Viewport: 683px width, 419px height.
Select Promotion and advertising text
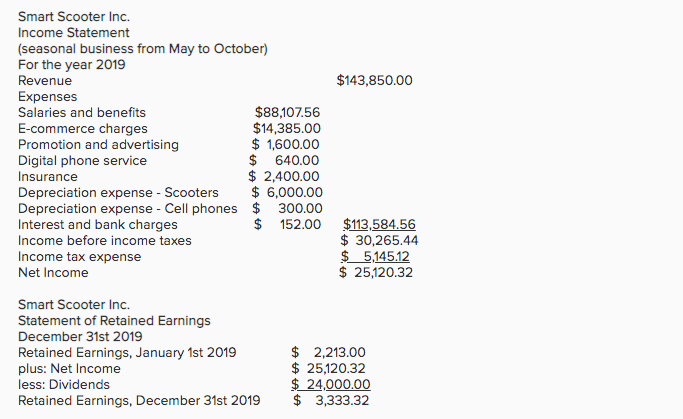click(x=98, y=145)
